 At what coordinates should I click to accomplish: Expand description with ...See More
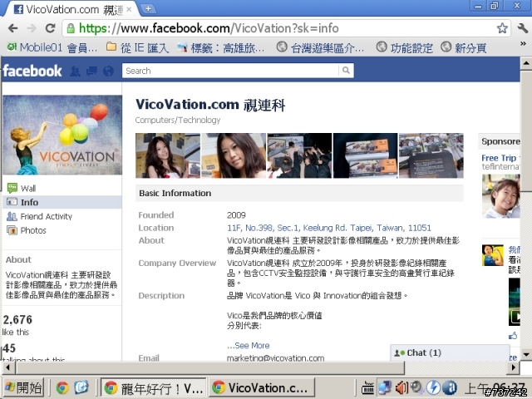pos(249,346)
